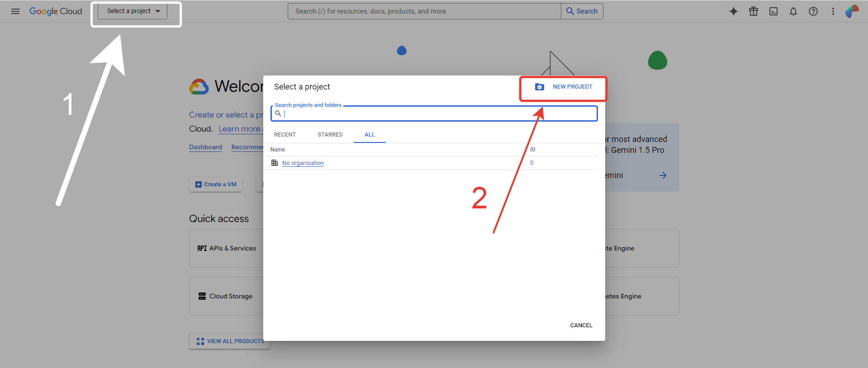Open the Cloud Storage quick access card

click(226, 296)
